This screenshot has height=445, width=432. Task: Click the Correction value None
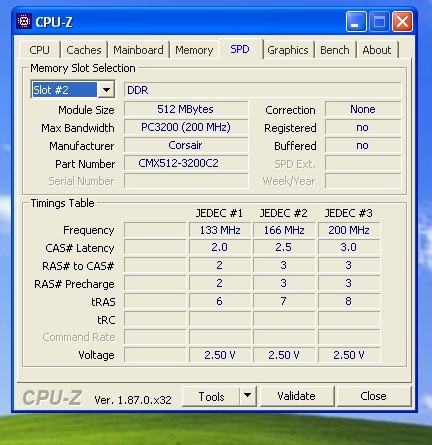tap(363, 109)
